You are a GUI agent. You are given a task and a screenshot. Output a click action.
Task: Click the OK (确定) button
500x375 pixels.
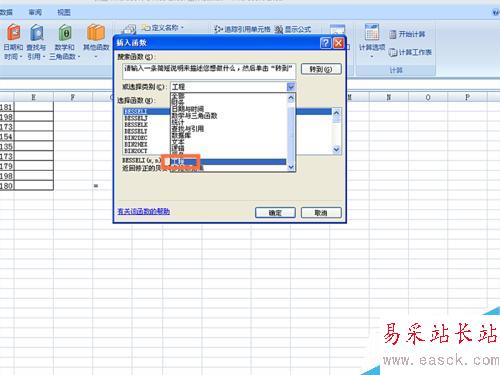(x=275, y=213)
